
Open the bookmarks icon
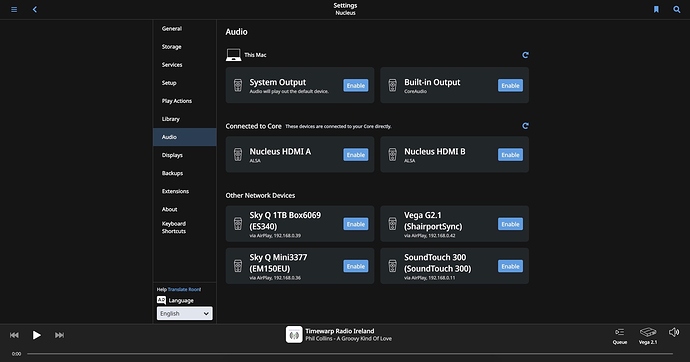tap(656, 9)
